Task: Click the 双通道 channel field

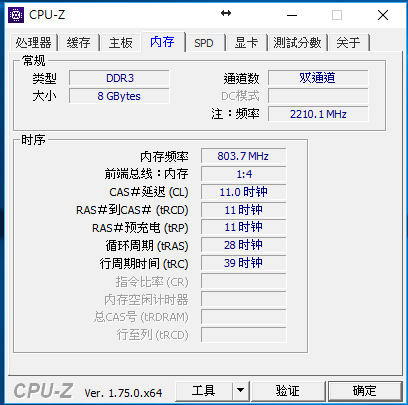Action: point(318,78)
